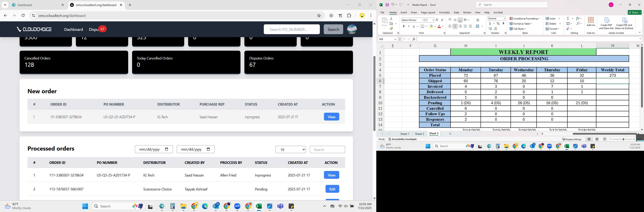Apply the red Font Color swatch
This screenshot has width=644, height=212.
coord(439,26)
